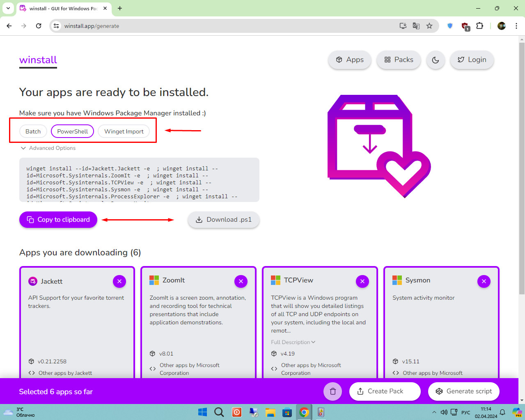The width and height of the screenshot is (525, 420).
Task: Open TCPView's other apps by Microsoft Corporation
Action: click(311, 369)
